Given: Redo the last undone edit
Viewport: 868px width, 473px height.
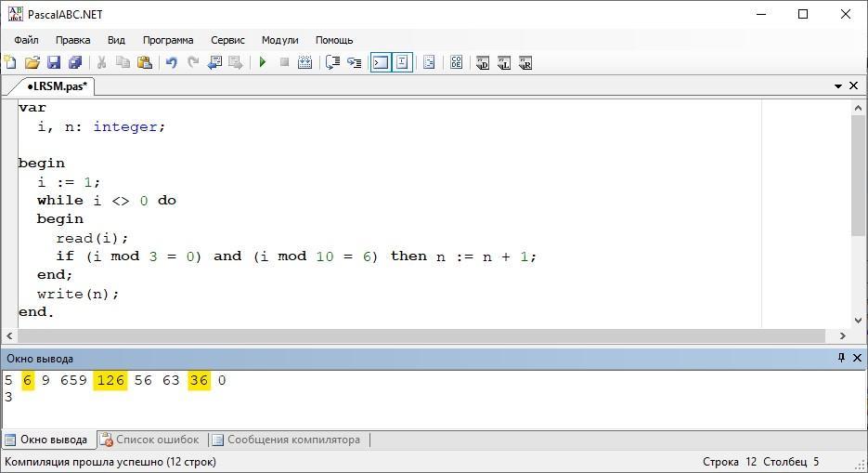Looking at the screenshot, I should point(193,62).
